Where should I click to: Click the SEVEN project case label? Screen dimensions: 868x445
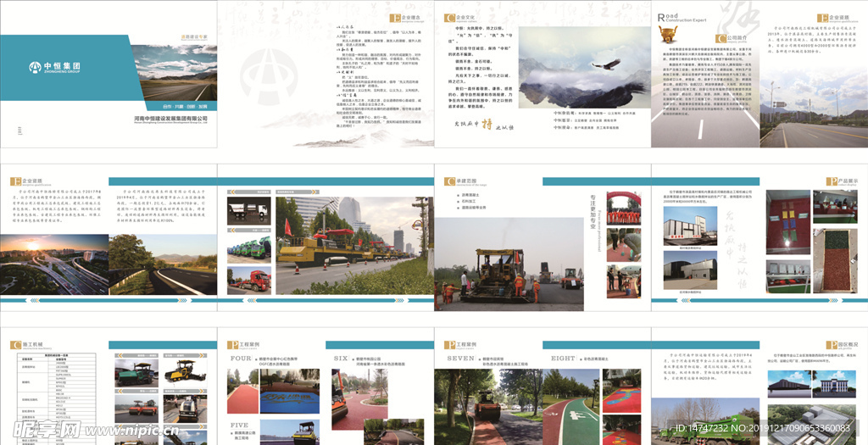(x=460, y=358)
